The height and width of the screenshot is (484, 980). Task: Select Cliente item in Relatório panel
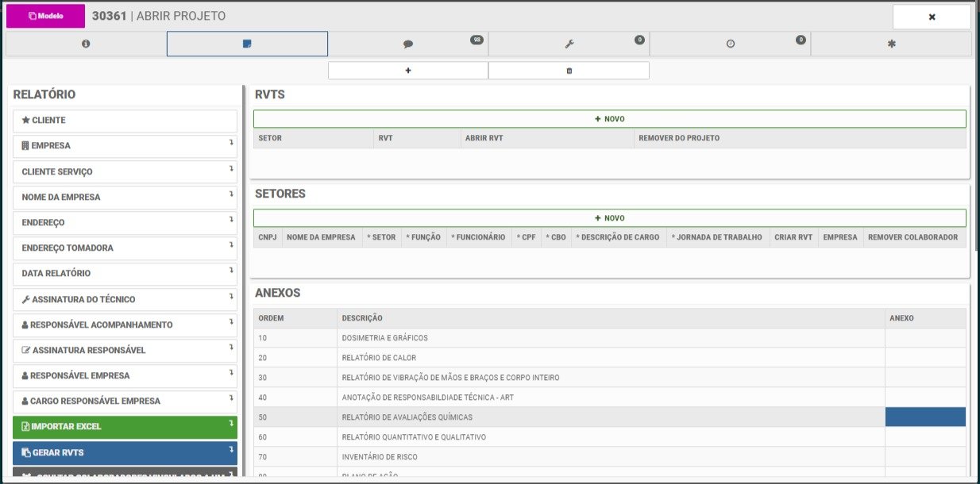[125, 121]
